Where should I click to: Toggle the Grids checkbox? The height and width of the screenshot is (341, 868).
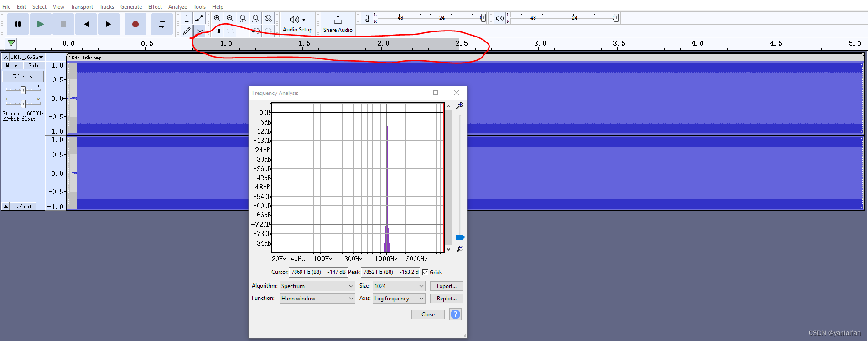coord(425,272)
